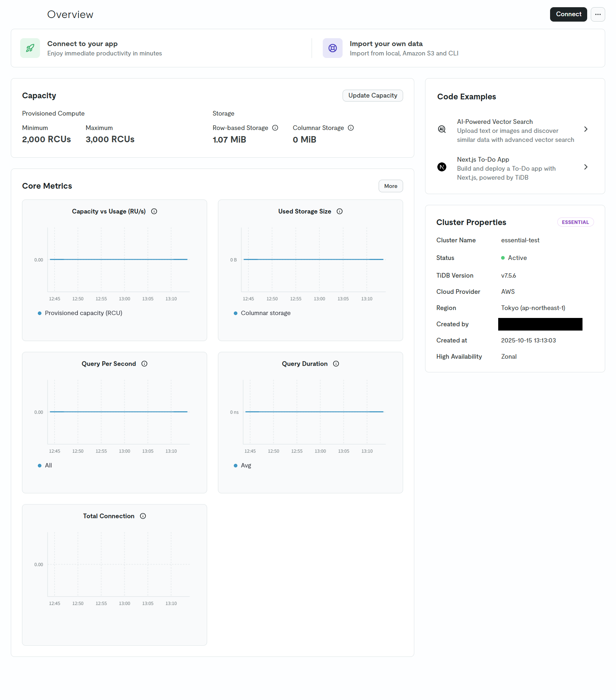Click info icon next to Query Per Second
The image size is (616, 700).
tap(144, 364)
